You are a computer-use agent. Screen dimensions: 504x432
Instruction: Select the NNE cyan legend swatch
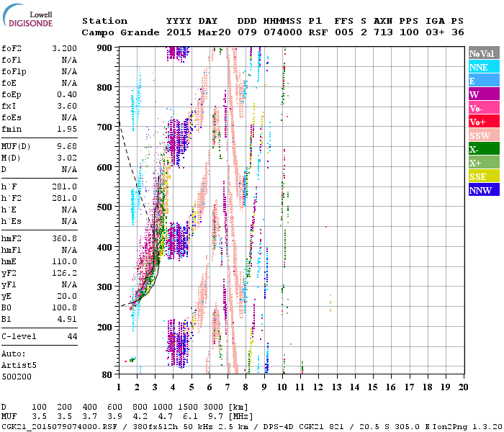point(484,67)
